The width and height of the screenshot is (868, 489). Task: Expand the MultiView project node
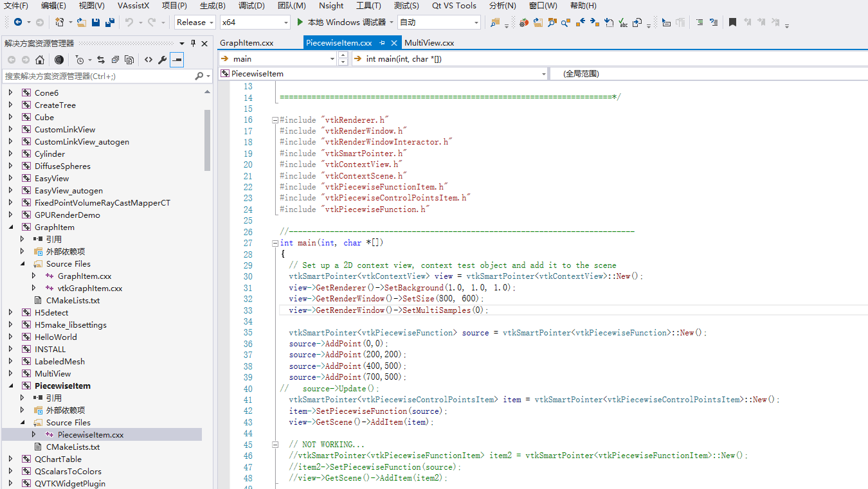[10, 374]
